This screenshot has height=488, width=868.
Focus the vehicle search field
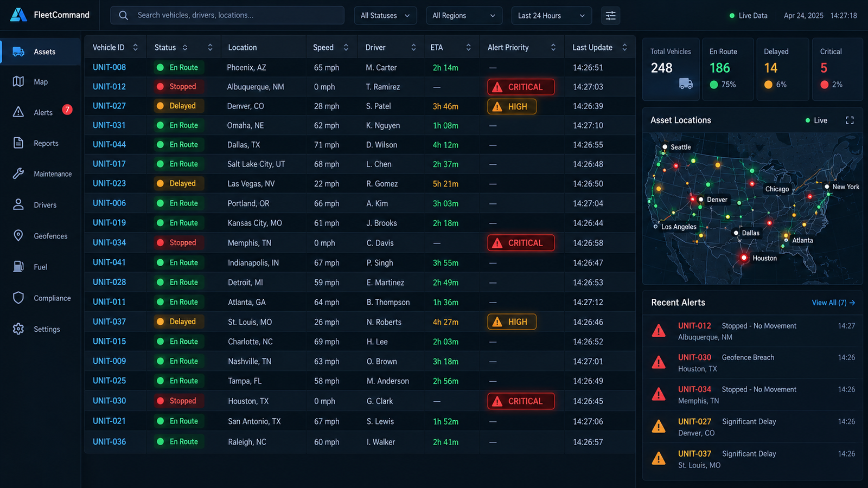click(x=227, y=15)
